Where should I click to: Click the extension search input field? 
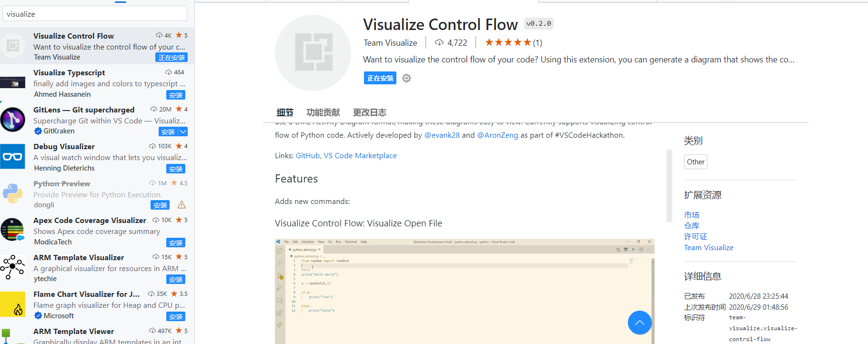point(95,14)
